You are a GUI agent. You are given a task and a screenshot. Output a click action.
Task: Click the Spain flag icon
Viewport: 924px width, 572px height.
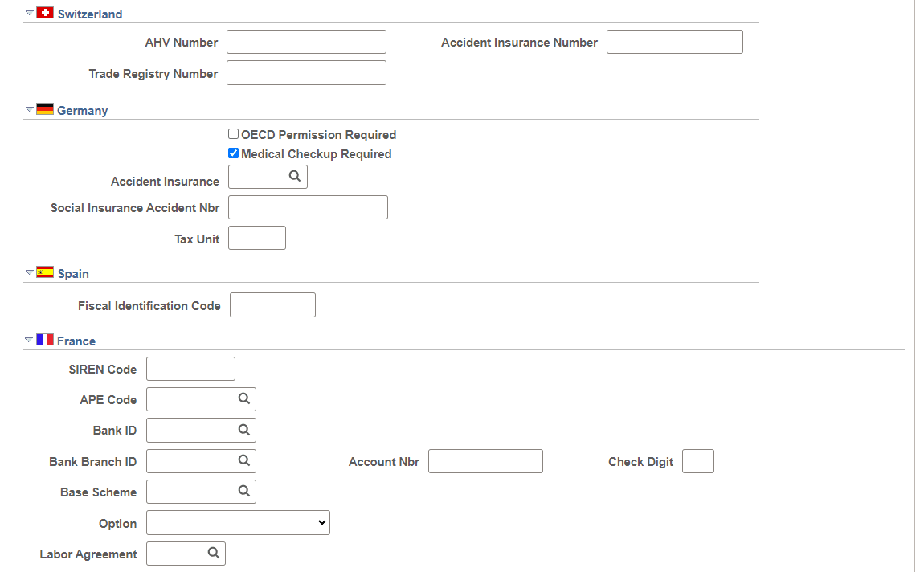click(44, 272)
